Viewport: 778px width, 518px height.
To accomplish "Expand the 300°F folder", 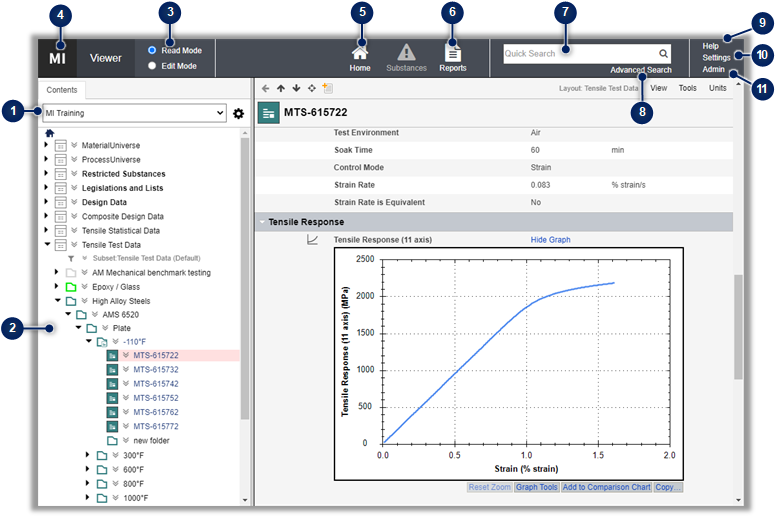I will click(x=89, y=455).
